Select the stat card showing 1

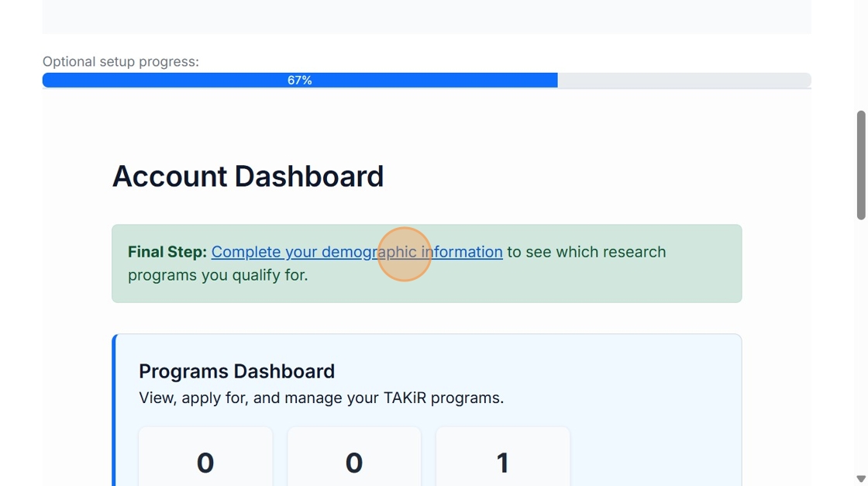(503, 457)
